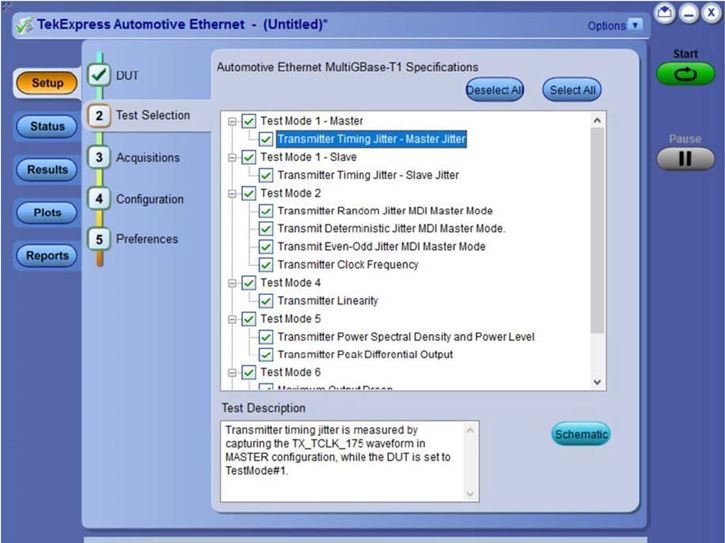Open step 4 Configuration number icon
Viewport: 725px width, 543px height.
[x=99, y=198]
